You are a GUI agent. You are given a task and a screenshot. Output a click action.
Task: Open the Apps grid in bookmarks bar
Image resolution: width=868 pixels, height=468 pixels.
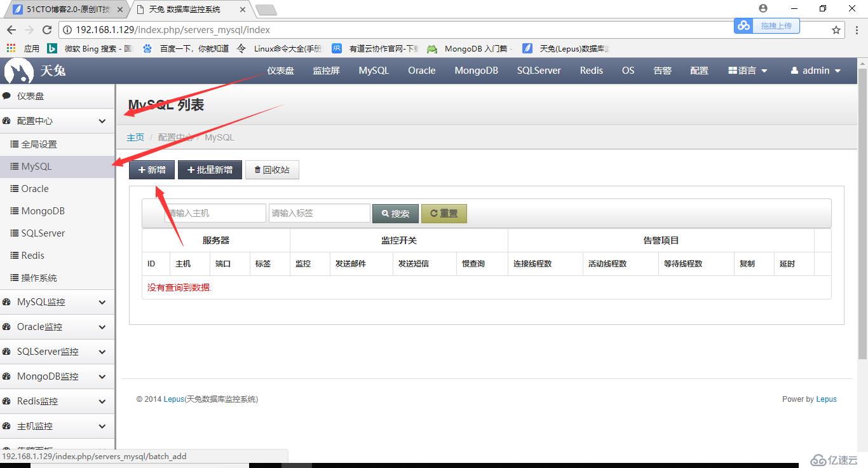click(x=23, y=48)
